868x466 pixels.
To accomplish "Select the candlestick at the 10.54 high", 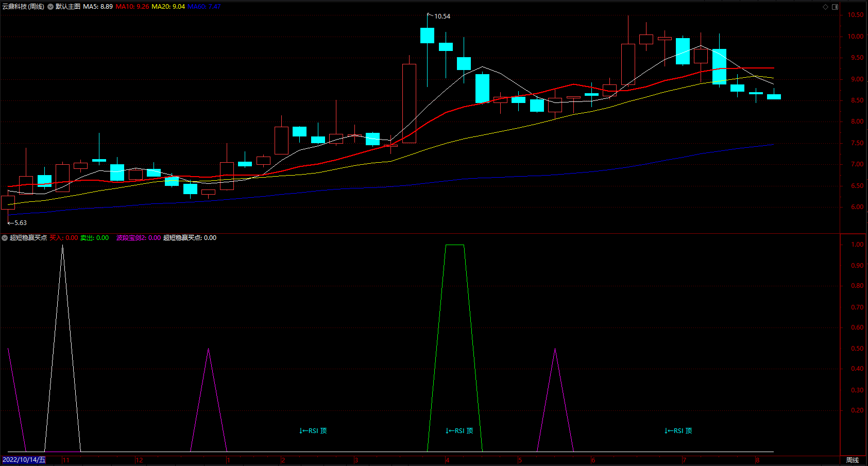I will (x=427, y=36).
